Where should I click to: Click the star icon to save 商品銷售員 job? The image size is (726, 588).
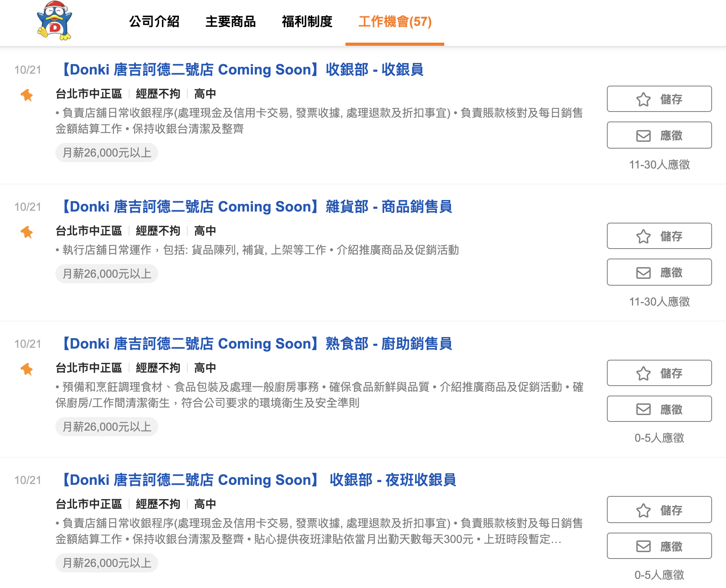click(643, 236)
